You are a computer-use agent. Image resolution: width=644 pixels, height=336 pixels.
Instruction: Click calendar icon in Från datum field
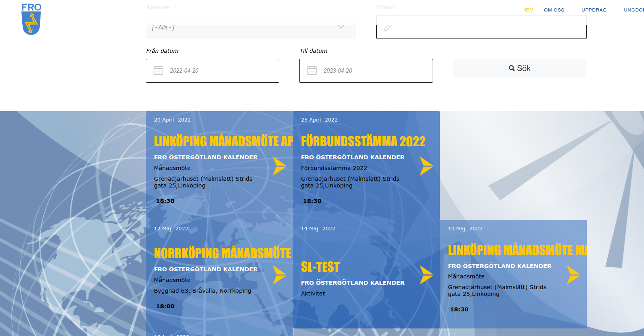coord(159,71)
